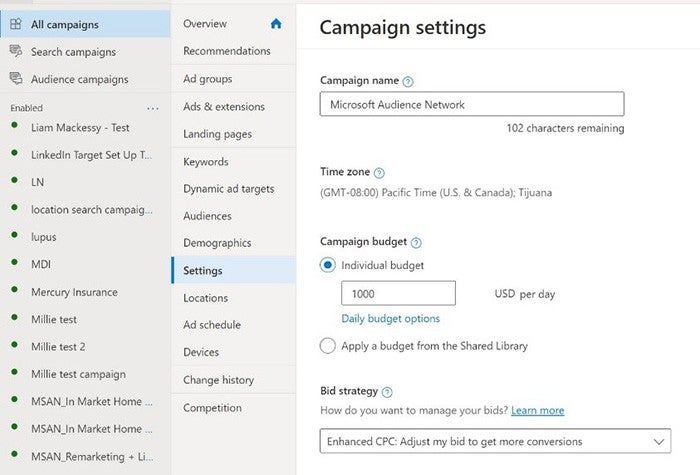Open Ad schedule

click(212, 325)
